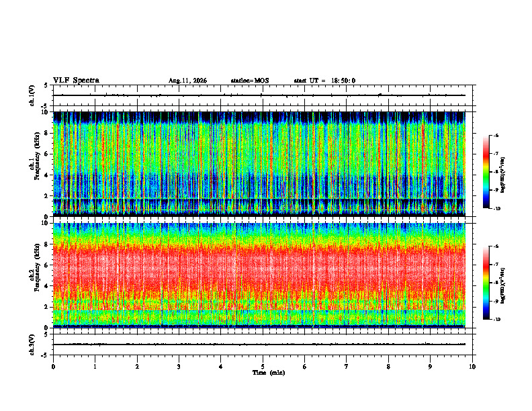Click the 5 minute tick label

pos(263,367)
